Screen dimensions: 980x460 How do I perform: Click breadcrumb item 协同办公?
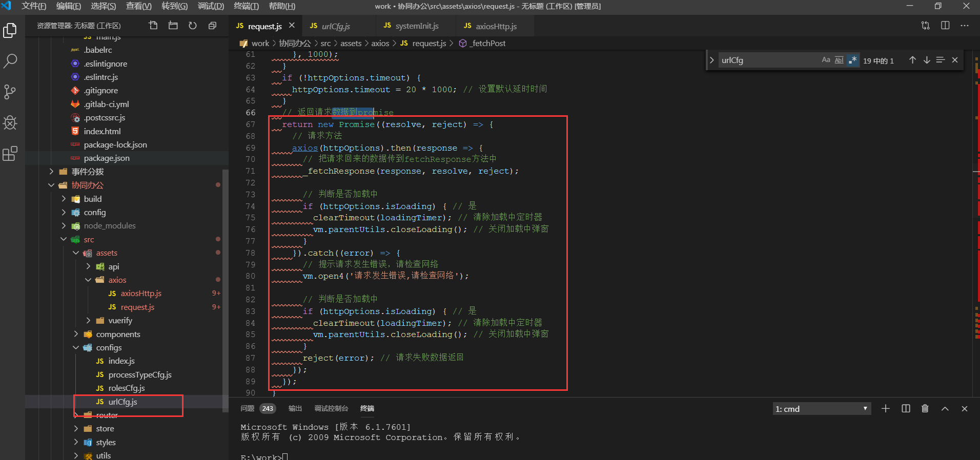click(295, 44)
